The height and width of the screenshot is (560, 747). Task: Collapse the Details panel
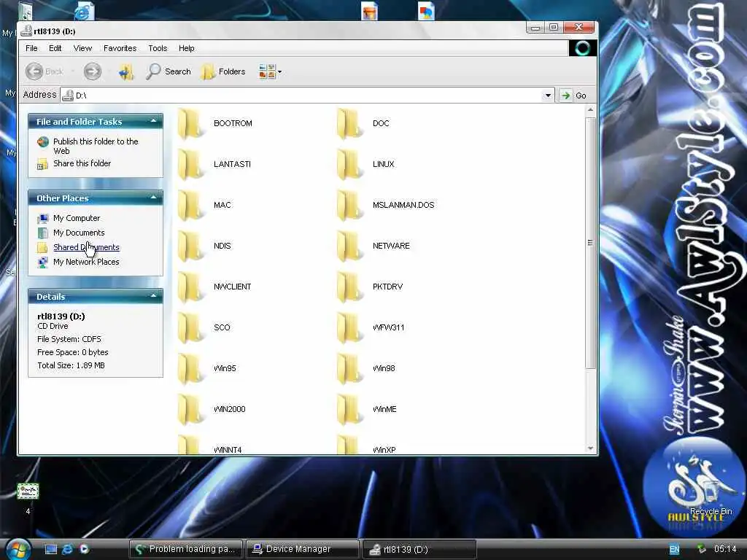(153, 297)
